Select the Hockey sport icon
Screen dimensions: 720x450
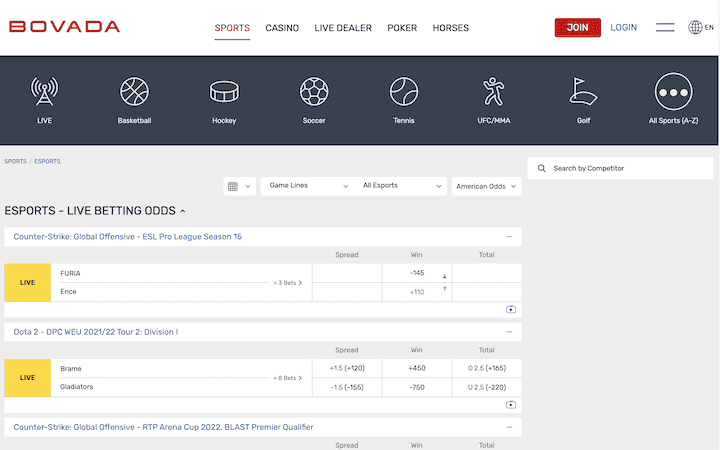pos(224,91)
